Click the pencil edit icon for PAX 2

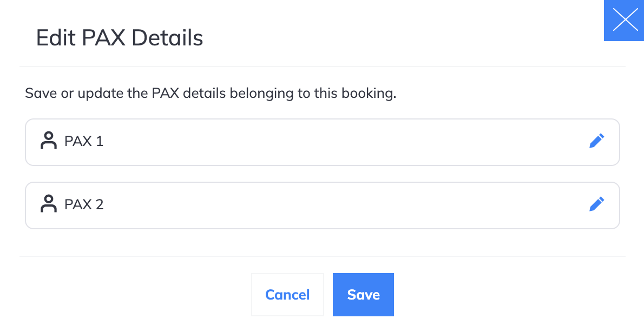click(x=597, y=204)
